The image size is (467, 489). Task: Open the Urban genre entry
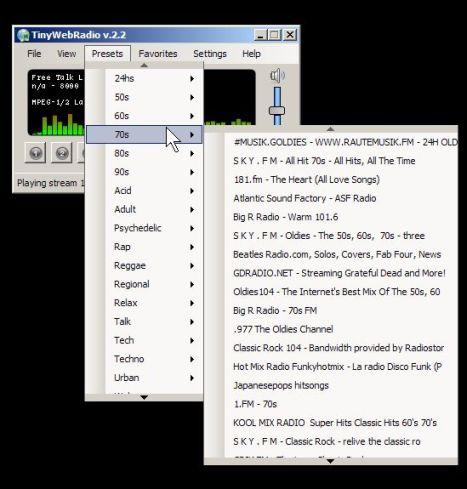tap(144, 377)
